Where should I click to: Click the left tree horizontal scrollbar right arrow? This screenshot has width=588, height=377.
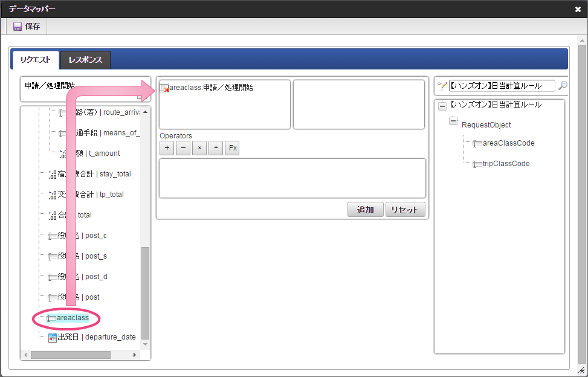click(135, 355)
